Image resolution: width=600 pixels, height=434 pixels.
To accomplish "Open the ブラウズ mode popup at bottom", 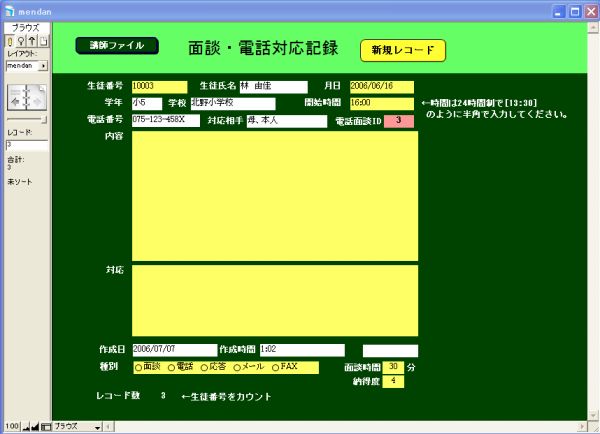I will click(x=77, y=427).
